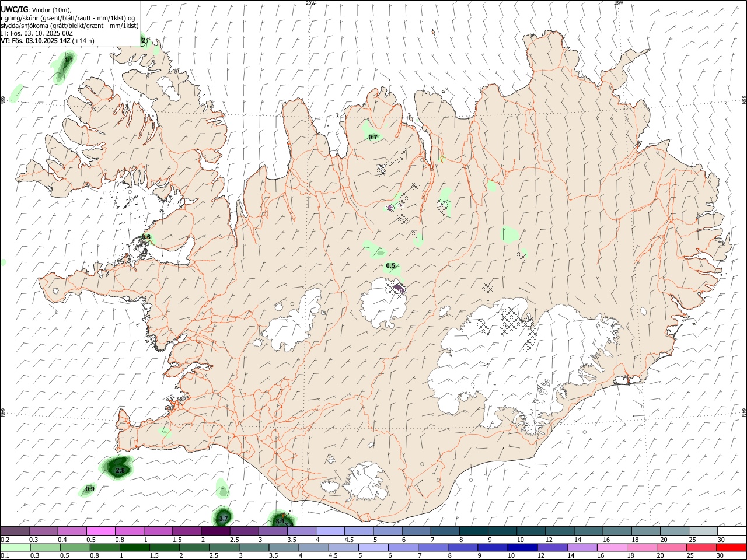Screen dimensions: 747x560
Task: Select the teal 12 swatch in upper legend row
Action: tap(560, 531)
